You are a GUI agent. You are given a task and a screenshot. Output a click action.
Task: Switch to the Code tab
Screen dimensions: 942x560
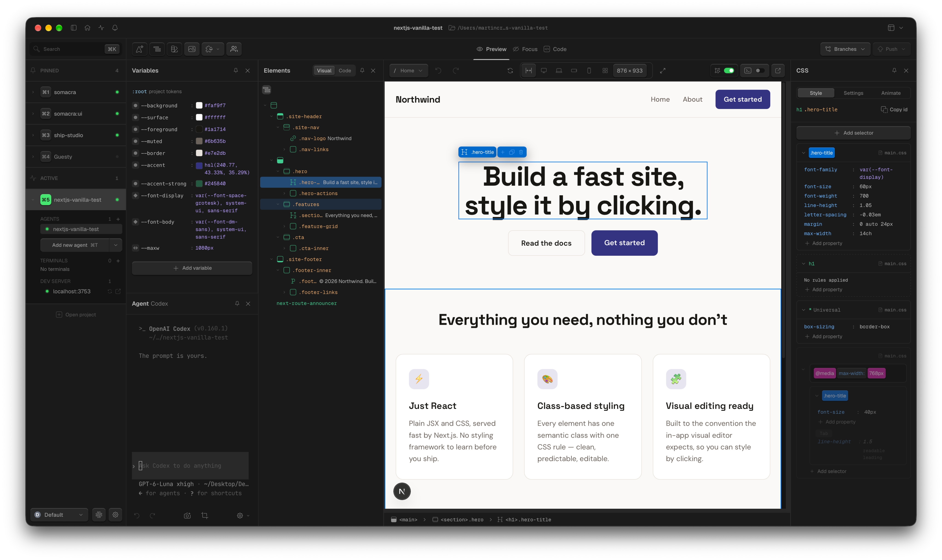coord(555,49)
